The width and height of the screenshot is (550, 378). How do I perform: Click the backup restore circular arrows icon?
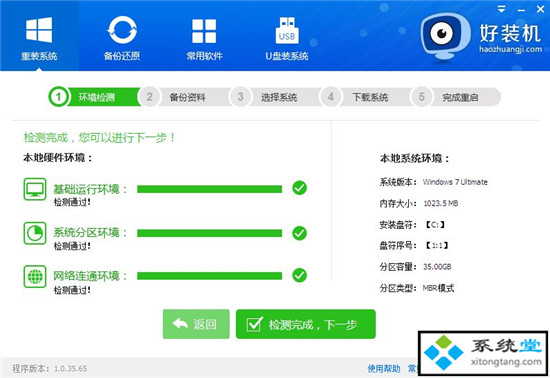122,30
